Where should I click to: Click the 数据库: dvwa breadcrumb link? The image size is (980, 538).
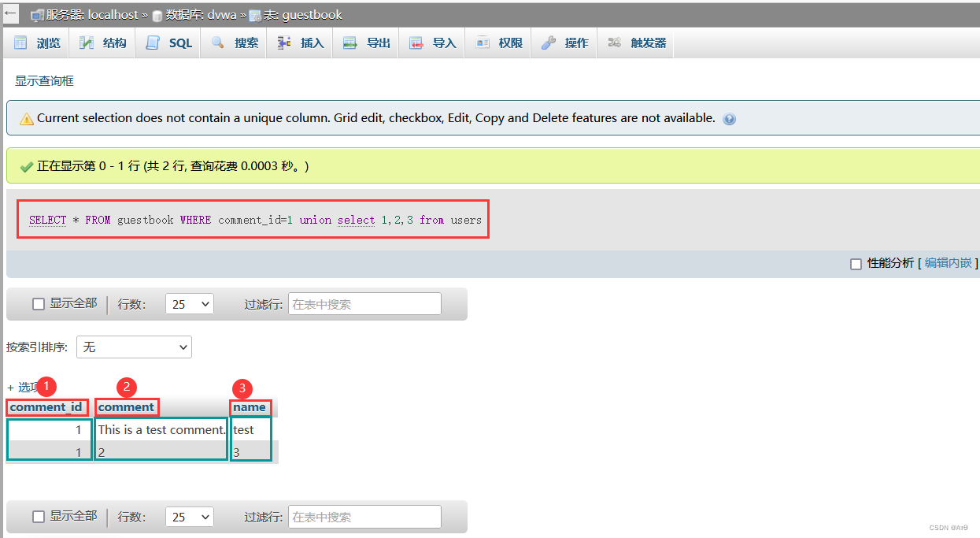coord(200,15)
